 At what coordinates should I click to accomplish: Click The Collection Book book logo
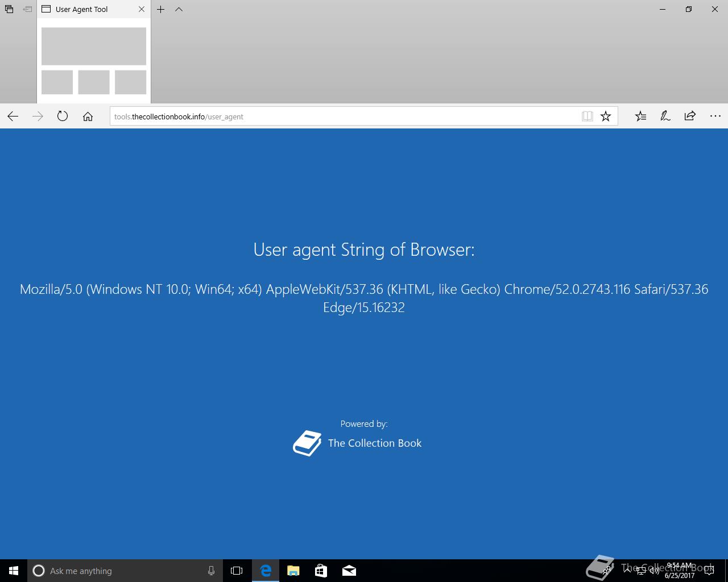click(x=307, y=443)
